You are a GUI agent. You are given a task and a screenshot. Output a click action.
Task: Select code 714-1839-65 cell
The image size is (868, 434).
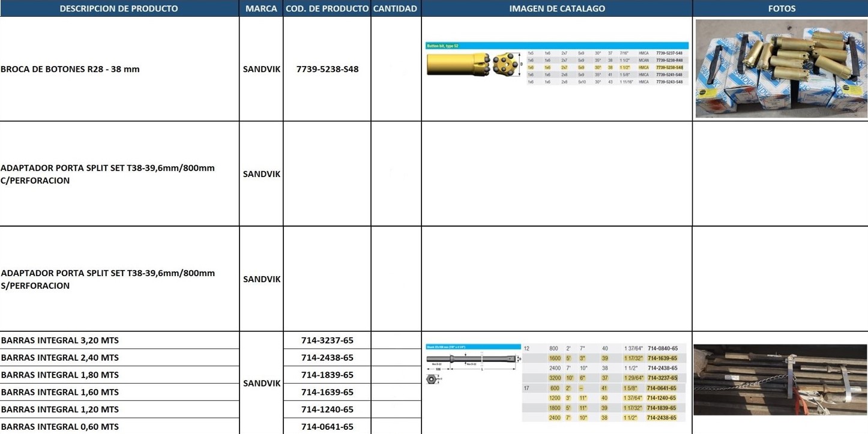pyautogui.click(x=327, y=375)
